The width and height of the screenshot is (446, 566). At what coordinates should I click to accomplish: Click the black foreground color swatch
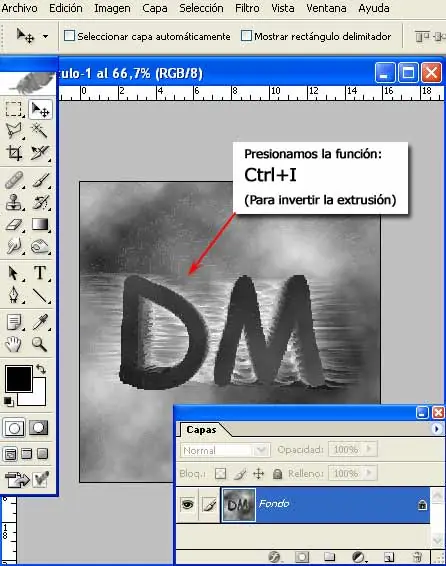[19, 378]
